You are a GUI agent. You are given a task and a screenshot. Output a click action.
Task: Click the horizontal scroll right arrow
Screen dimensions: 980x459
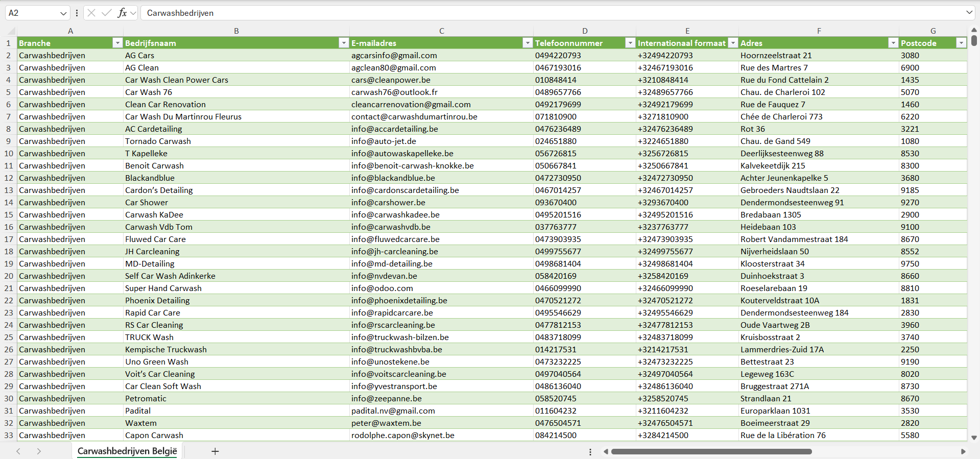coord(963,451)
